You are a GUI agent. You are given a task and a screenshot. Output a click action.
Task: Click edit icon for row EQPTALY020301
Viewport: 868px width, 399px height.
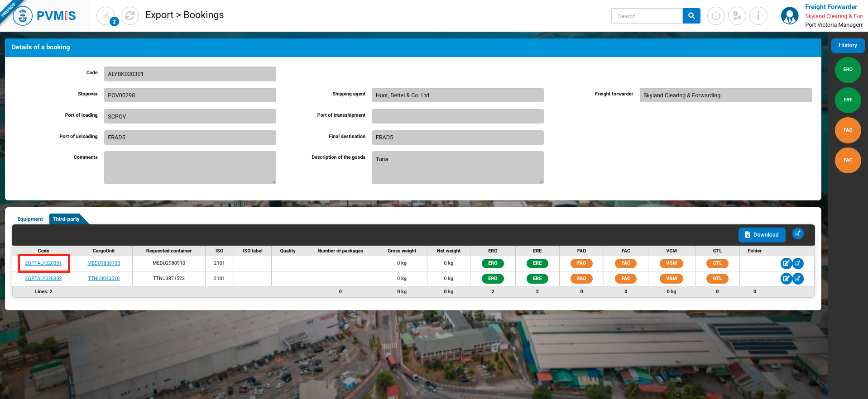coord(786,263)
